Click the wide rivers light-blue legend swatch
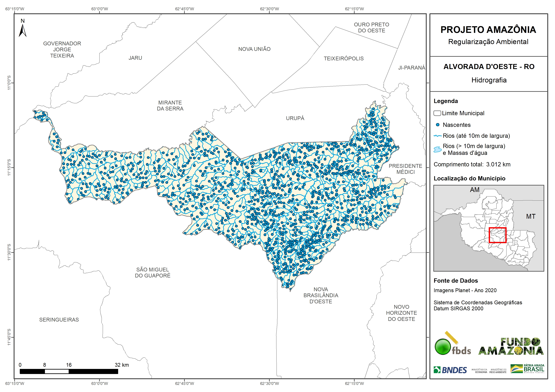Screen dimensions: 555x392 [437, 149]
